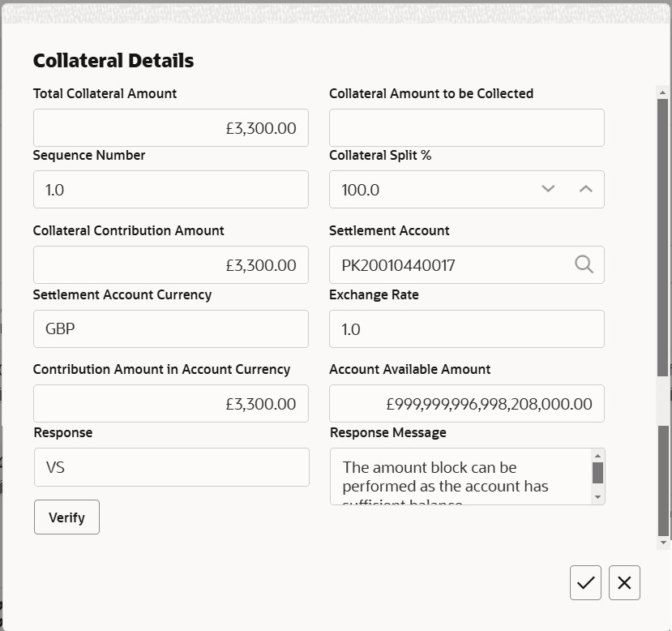Confirm the dialog with the checkmark icon
Screen dimensions: 672x631
click(585, 582)
